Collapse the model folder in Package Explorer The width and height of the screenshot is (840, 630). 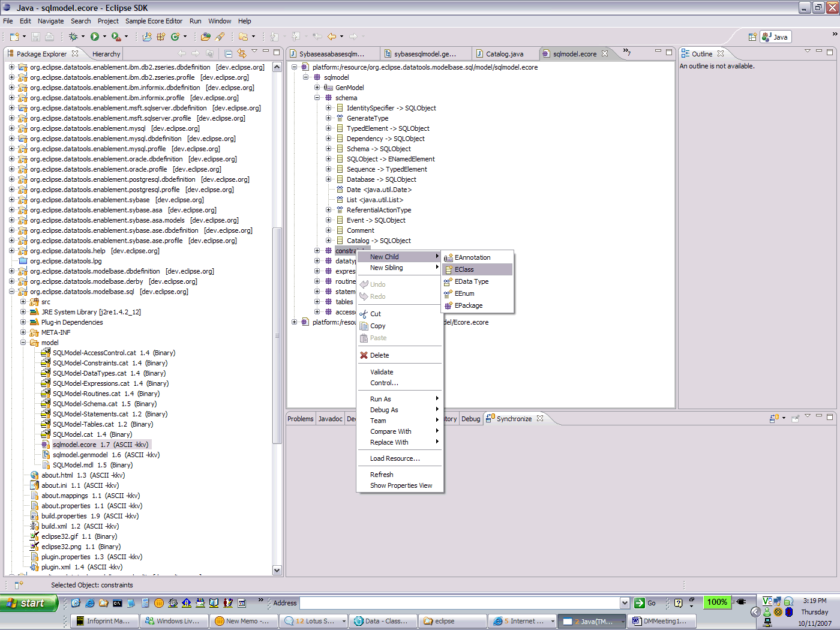pyautogui.click(x=23, y=343)
